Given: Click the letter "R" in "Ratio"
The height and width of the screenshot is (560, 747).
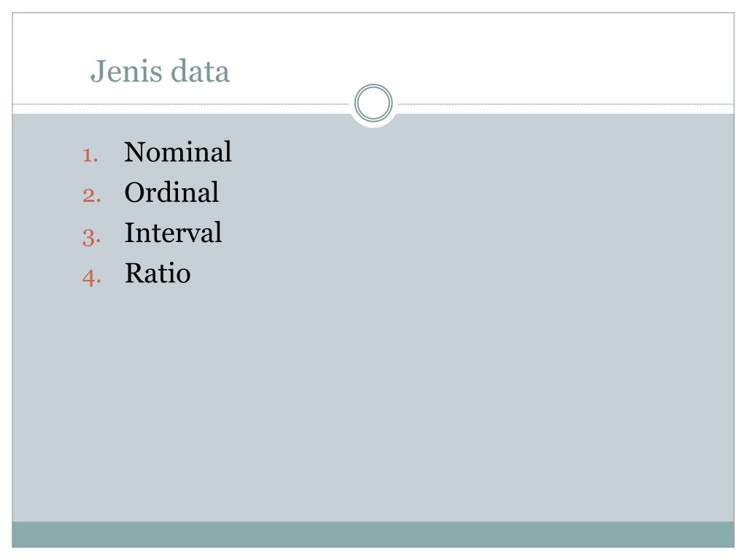Looking at the screenshot, I should tap(134, 274).
